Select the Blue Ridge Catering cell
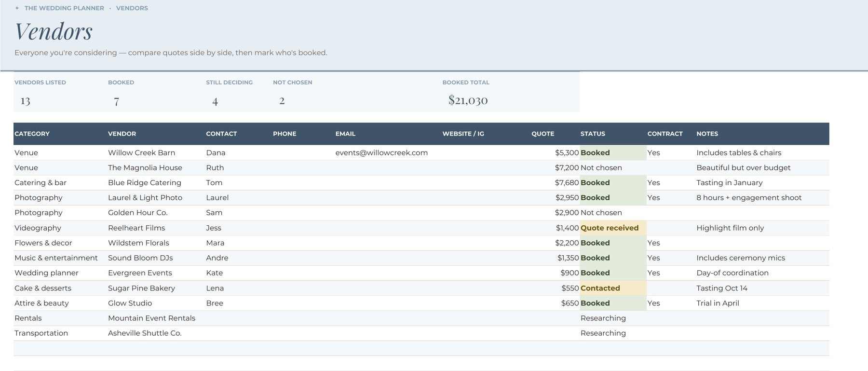Viewport: 868px width, 371px height. click(145, 182)
